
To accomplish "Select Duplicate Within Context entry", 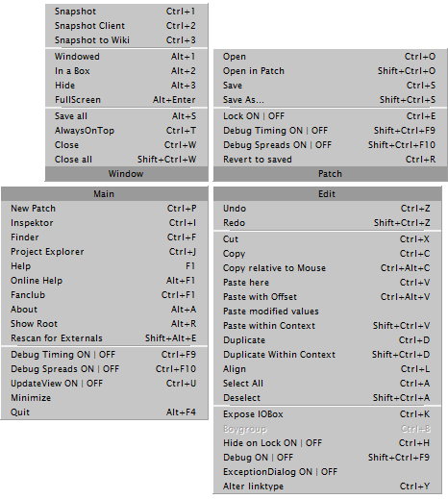I will [x=327, y=355].
